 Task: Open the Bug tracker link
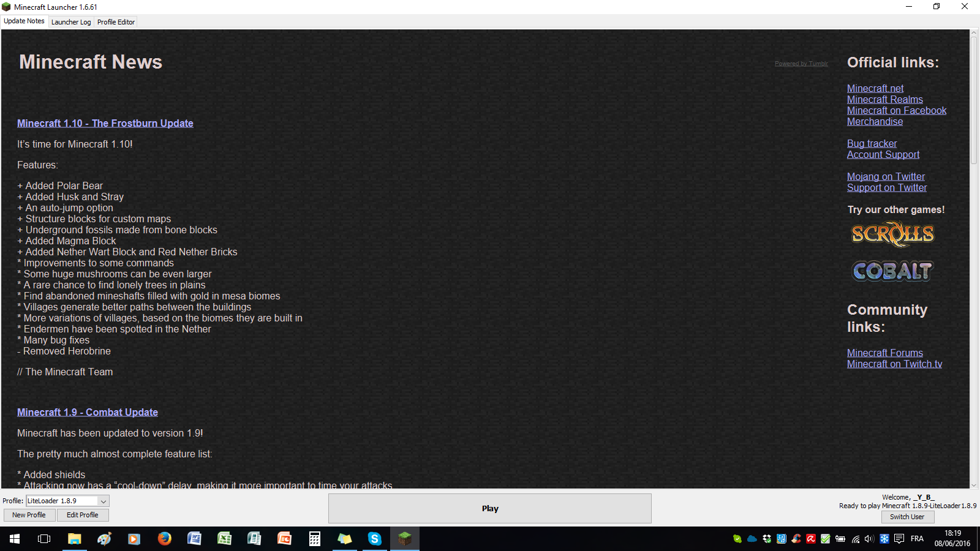(x=872, y=143)
